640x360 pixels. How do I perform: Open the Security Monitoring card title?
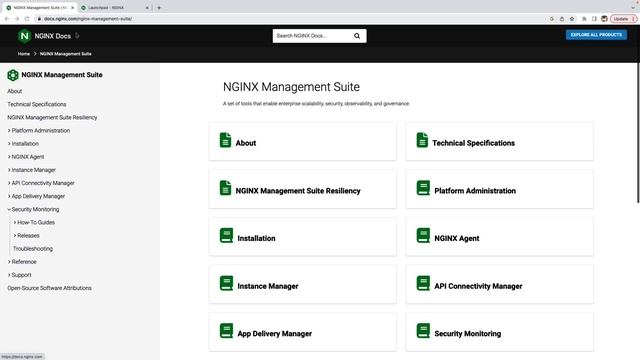click(x=468, y=334)
